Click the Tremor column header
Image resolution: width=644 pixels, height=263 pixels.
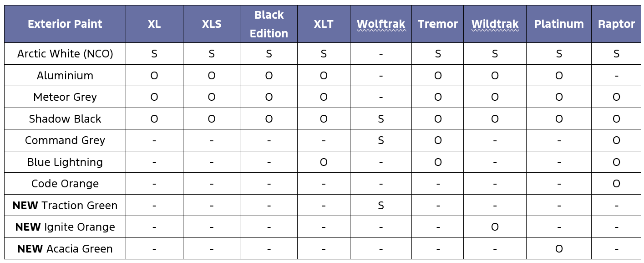click(x=438, y=24)
